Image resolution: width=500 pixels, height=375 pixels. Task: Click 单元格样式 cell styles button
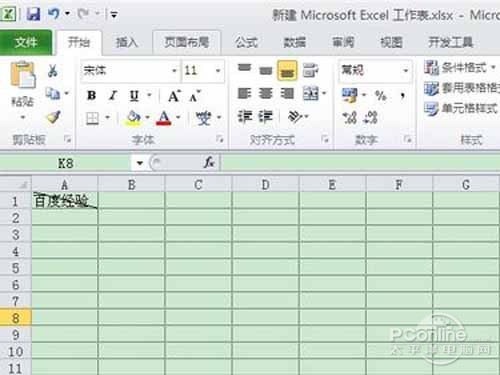pos(461,108)
